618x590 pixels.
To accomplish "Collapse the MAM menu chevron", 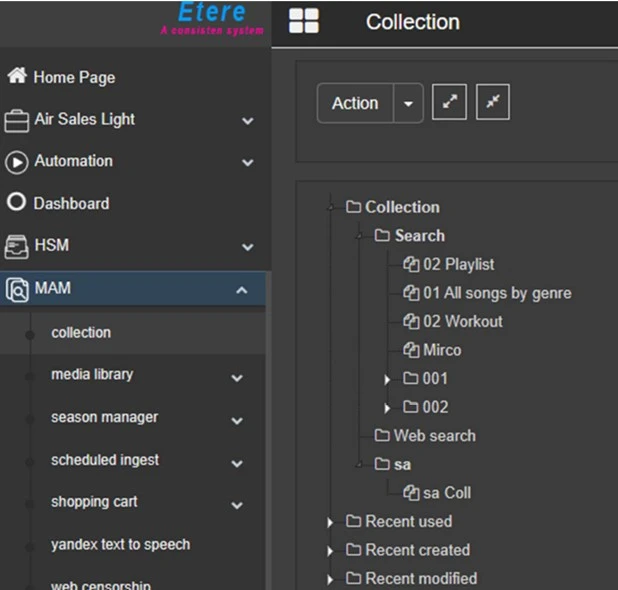I will click(242, 290).
